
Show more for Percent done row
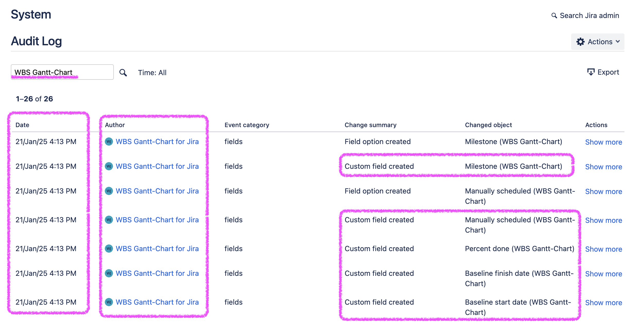[603, 249]
